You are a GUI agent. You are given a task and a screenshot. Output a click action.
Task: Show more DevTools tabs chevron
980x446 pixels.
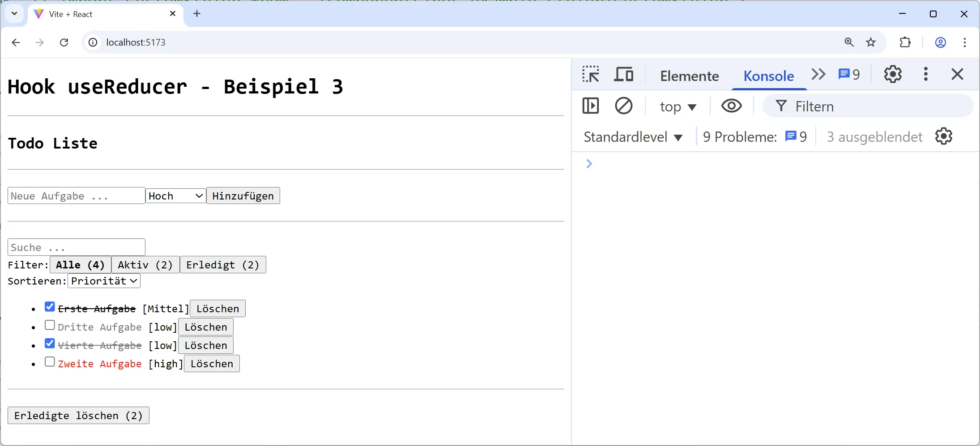point(818,74)
